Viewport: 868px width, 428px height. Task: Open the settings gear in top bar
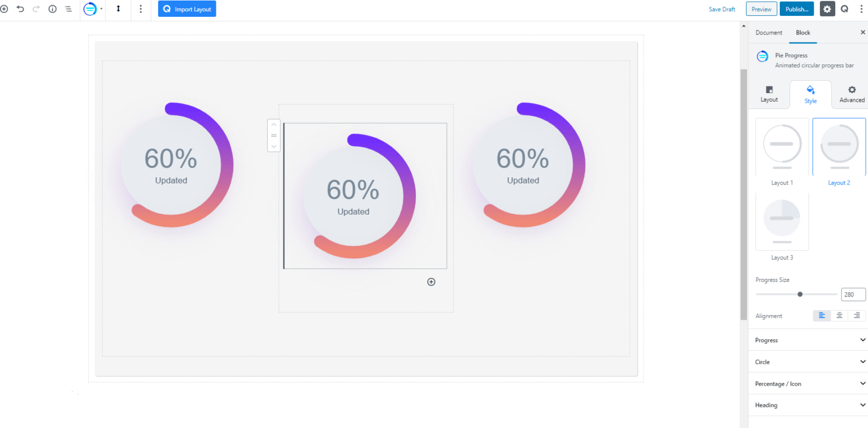[827, 9]
